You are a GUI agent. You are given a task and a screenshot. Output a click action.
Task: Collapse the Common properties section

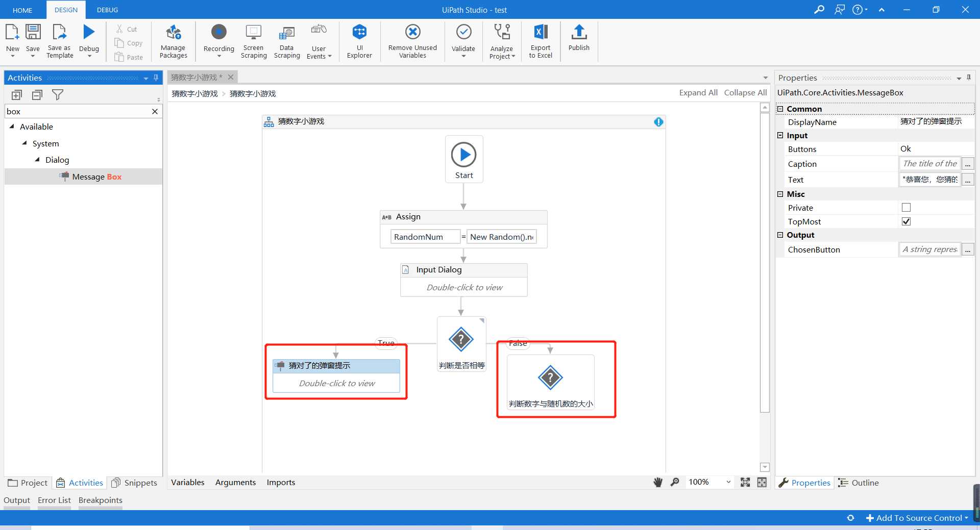780,109
